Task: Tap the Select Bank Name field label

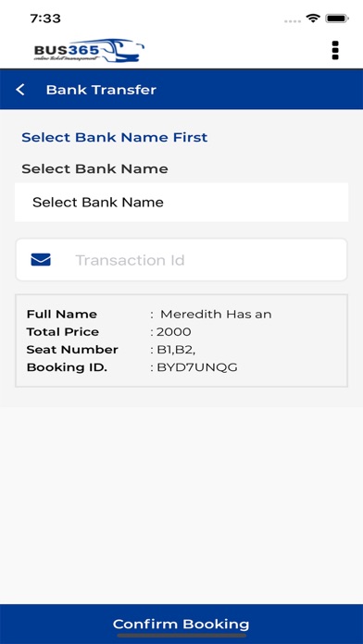Action: coord(95,168)
